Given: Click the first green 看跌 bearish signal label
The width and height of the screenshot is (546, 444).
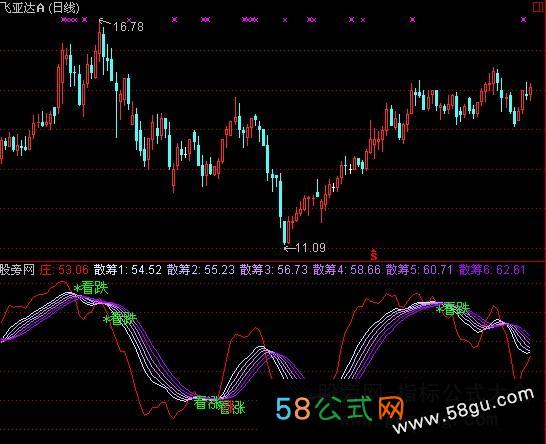Looking at the screenshot, I should [91, 288].
